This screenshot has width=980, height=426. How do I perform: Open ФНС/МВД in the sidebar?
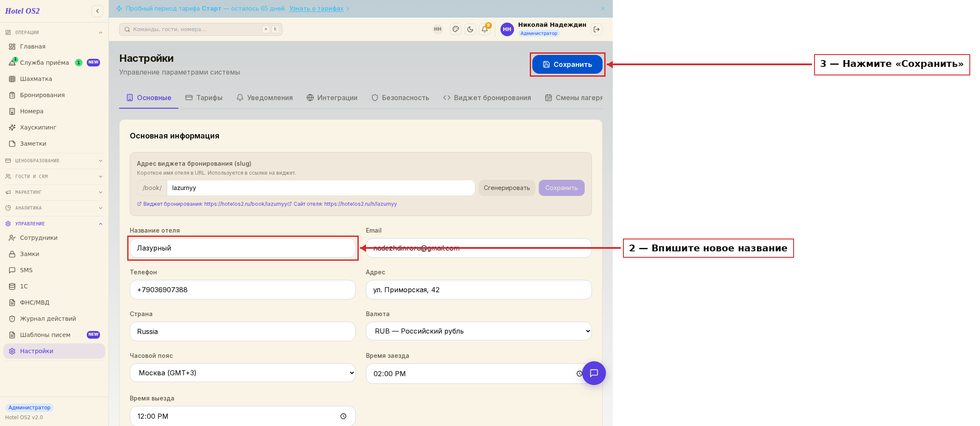pos(54,302)
